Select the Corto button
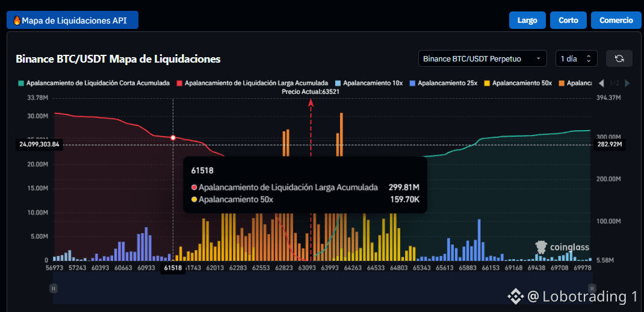 (568, 20)
